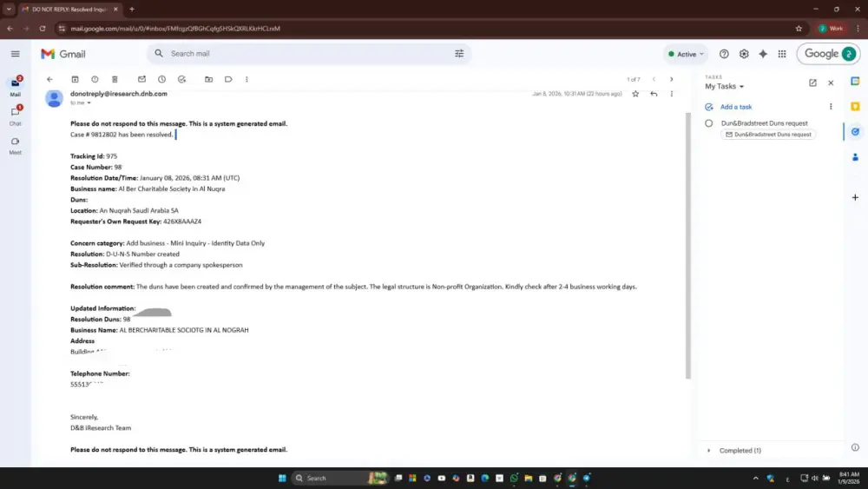
Task: Click the sender avatar picture
Action: click(54, 98)
